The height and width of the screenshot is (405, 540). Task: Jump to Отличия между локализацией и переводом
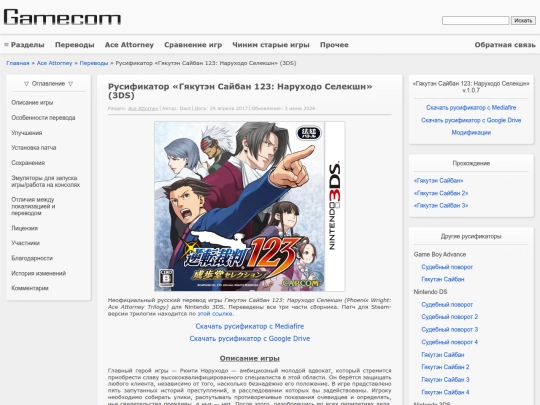point(33,206)
